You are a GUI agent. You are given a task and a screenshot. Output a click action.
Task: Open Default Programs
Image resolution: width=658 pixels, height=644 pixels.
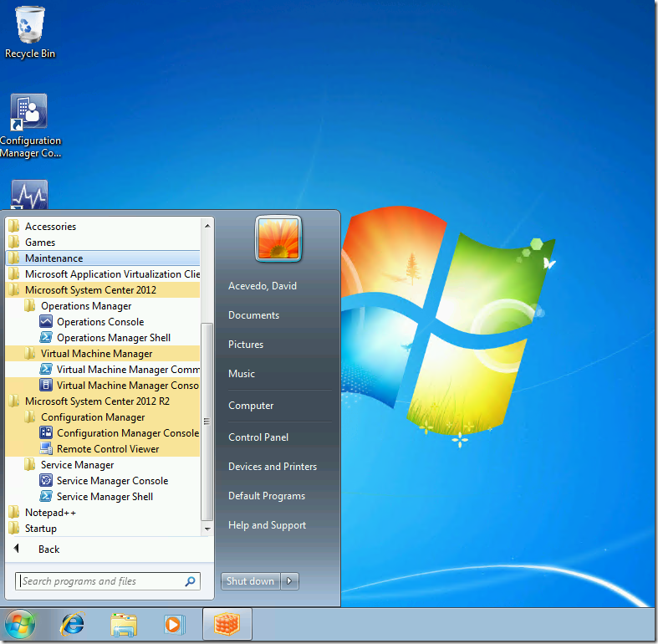coord(267,496)
